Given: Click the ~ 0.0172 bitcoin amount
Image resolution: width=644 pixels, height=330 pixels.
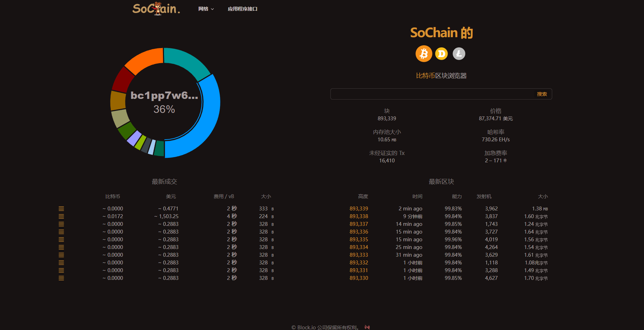Looking at the screenshot, I should [113, 216].
